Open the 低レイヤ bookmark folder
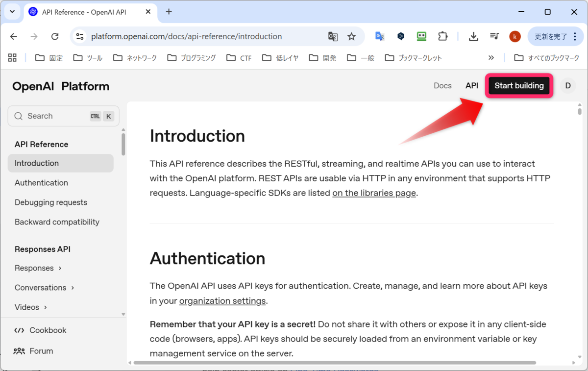The height and width of the screenshot is (371, 588). [280, 58]
